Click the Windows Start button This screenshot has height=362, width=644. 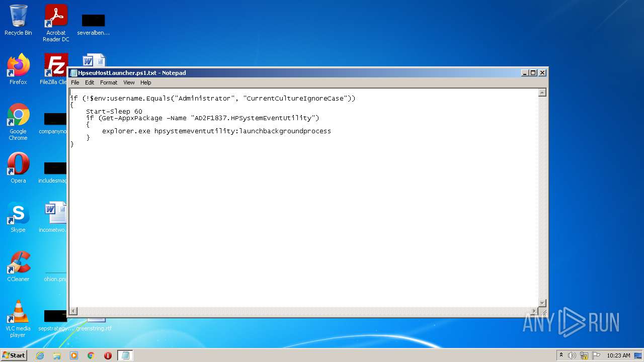[14, 355]
